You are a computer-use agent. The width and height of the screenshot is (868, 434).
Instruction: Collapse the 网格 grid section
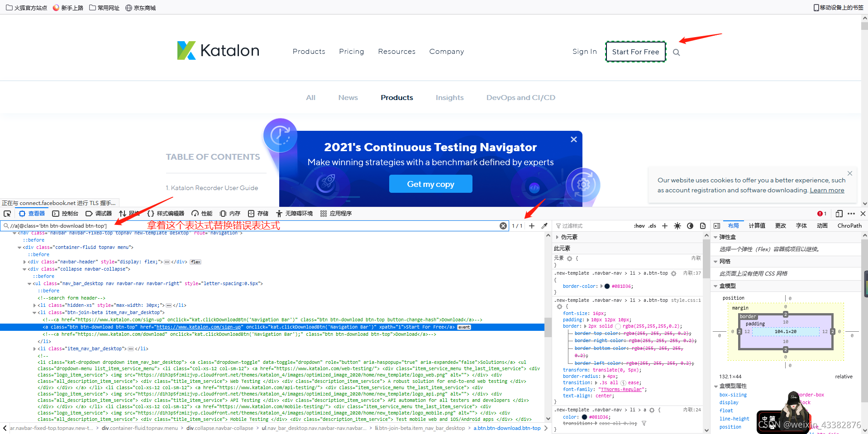pos(715,262)
